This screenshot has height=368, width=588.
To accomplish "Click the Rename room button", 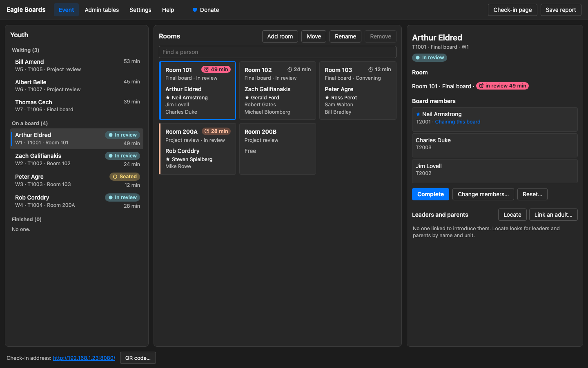I will (345, 36).
